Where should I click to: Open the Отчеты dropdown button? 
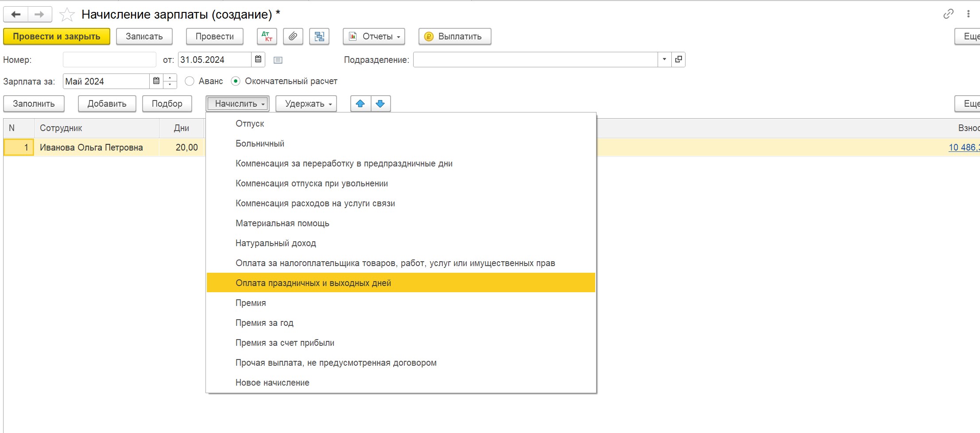point(374,36)
